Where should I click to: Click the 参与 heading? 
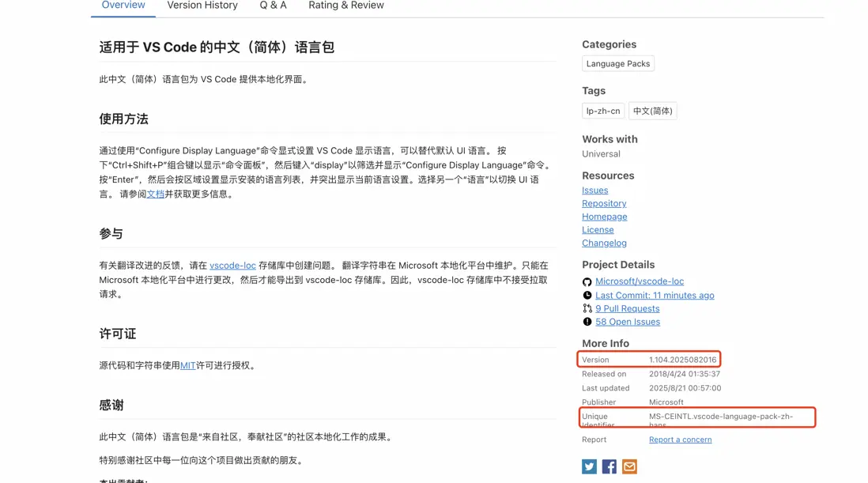click(x=111, y=234)
